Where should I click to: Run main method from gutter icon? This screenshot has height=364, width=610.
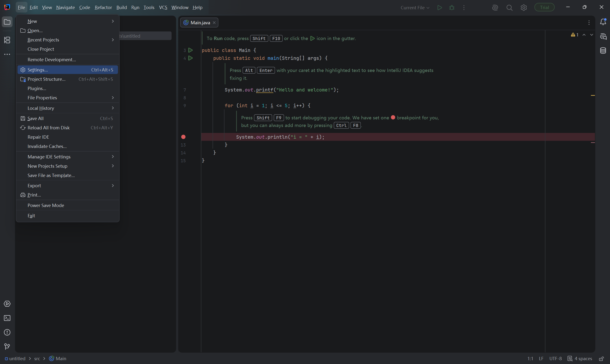(x=191, y=58)
